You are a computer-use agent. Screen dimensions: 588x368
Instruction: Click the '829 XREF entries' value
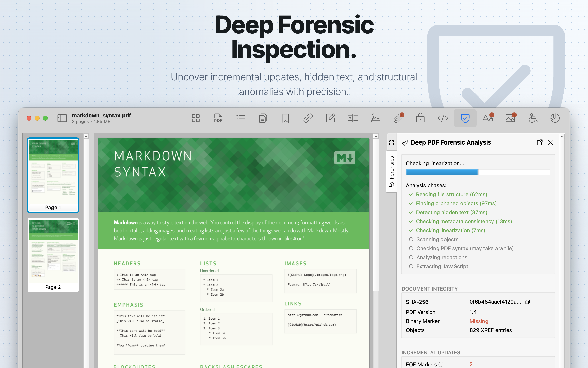pos(491,330)
